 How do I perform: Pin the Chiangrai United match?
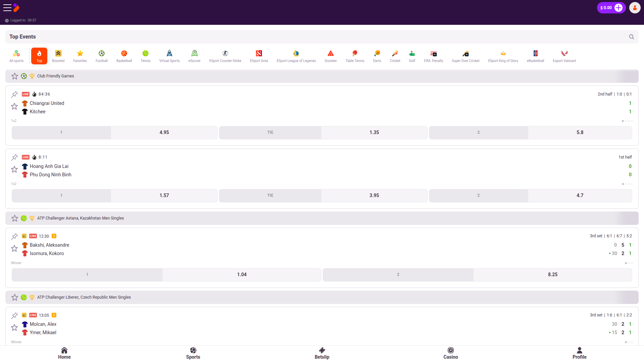[14, 94]
